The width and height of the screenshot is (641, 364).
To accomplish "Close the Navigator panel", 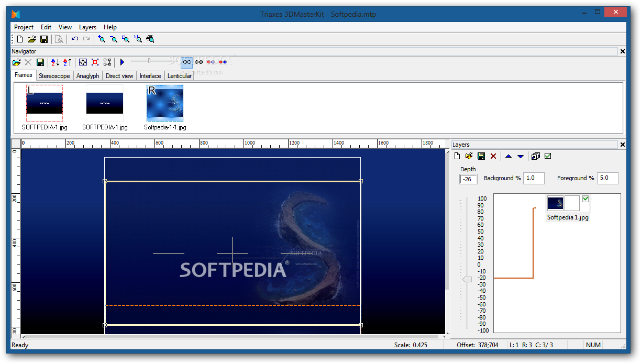I will [x=623, y=51].
